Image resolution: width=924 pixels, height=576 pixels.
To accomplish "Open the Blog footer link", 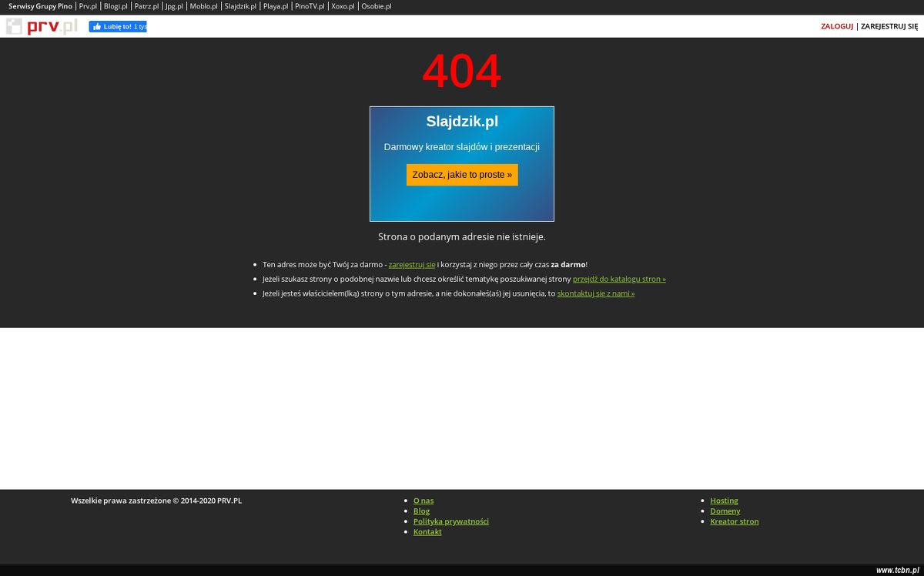I will (x=421, y=511).
